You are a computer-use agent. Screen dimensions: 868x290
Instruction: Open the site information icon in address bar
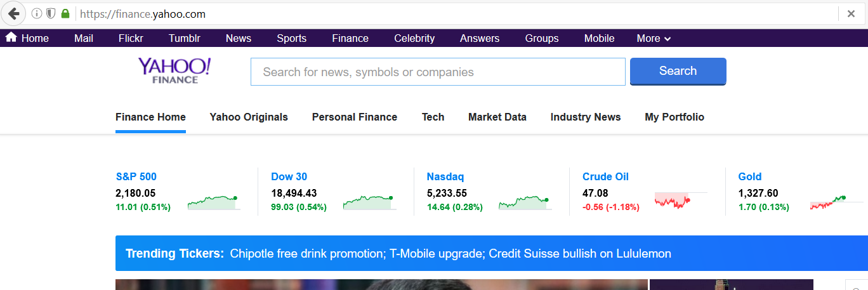(37, 13)
